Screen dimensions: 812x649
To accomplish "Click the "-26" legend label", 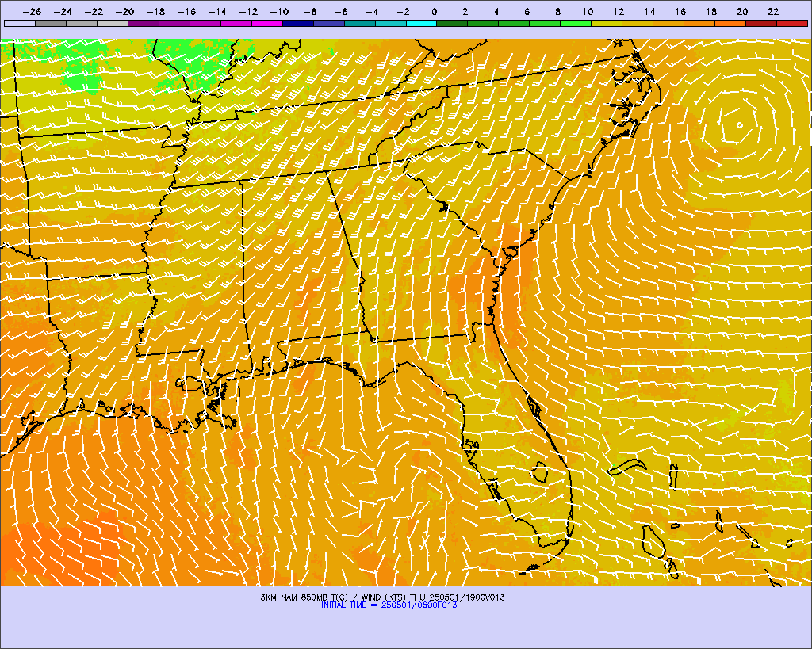I will tap(32, 11).
